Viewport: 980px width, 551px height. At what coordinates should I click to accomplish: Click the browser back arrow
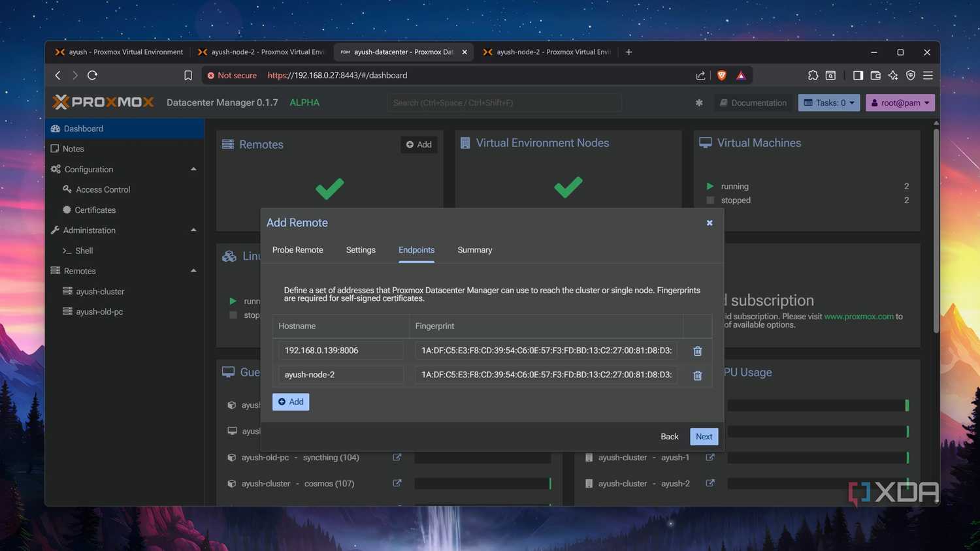58,75
